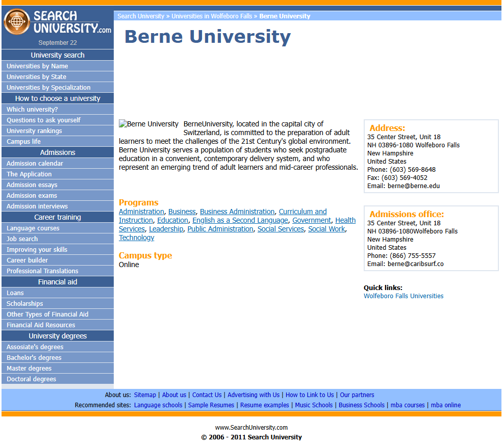Open Universities by Specialization
This screenshot has height=446, width=504.
[58, 87]
